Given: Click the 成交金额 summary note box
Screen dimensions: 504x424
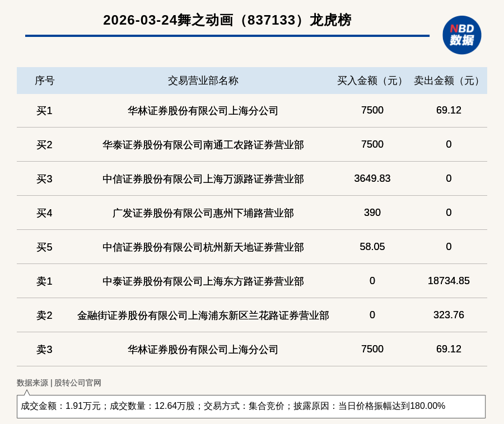Looking at the screenshot, I should pos(251,406).
